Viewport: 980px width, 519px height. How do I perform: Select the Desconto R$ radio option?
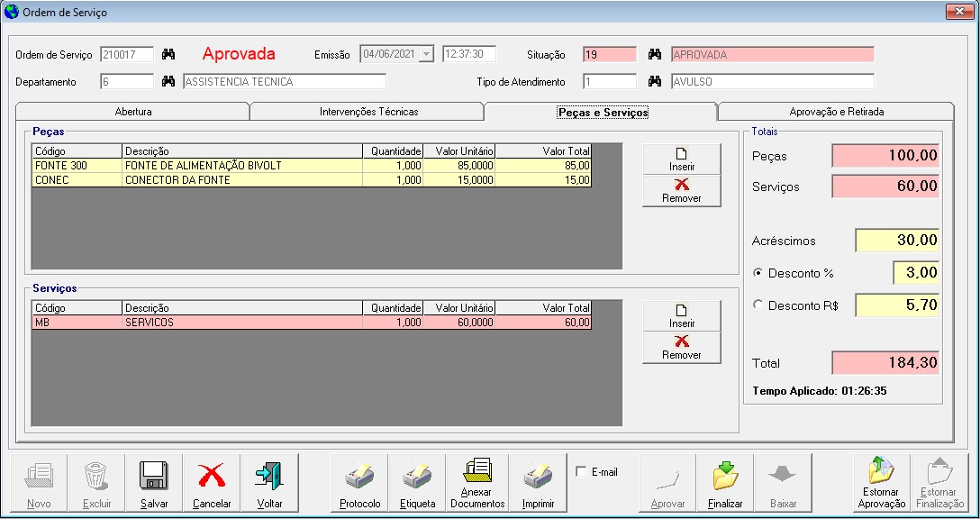click(758, 305)
